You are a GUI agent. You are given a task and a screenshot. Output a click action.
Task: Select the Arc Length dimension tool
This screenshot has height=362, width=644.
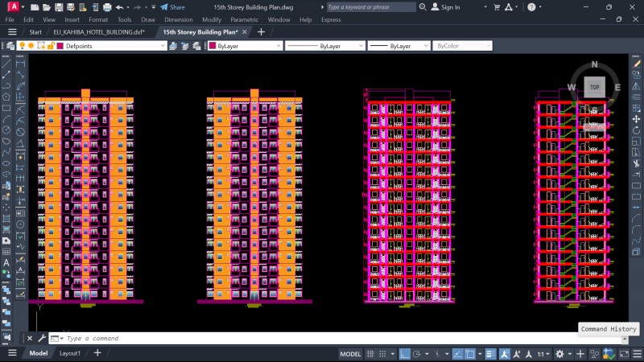[x=20, y=86]
